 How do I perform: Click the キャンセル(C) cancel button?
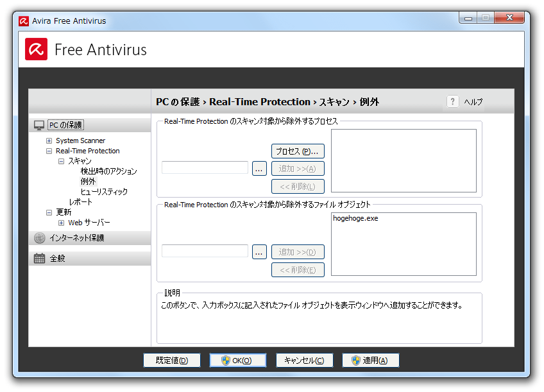[304, 361]
